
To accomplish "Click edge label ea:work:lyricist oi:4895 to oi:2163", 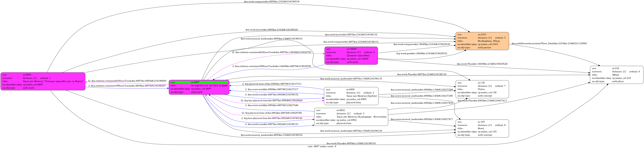I will pyautogui.click(x=271, y=30).
